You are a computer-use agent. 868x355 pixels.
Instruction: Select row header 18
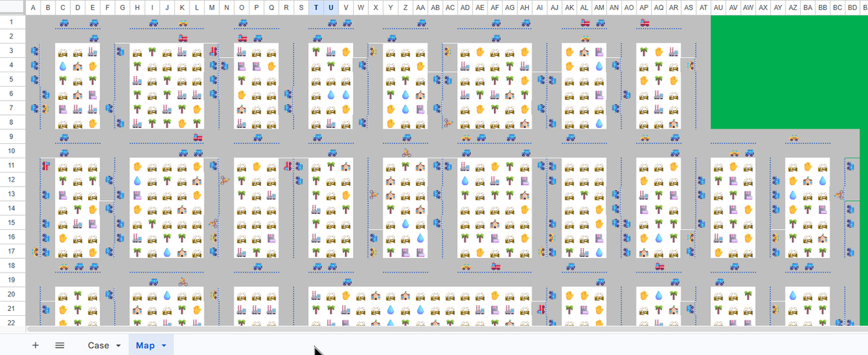point(13,265)
